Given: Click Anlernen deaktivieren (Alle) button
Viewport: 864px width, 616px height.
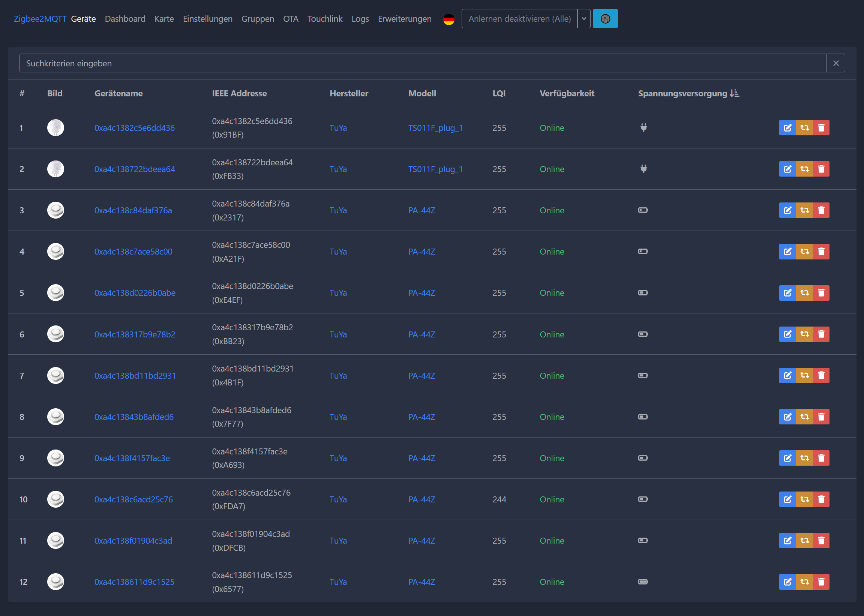Looking at the screenshot, I should [519, 19].
